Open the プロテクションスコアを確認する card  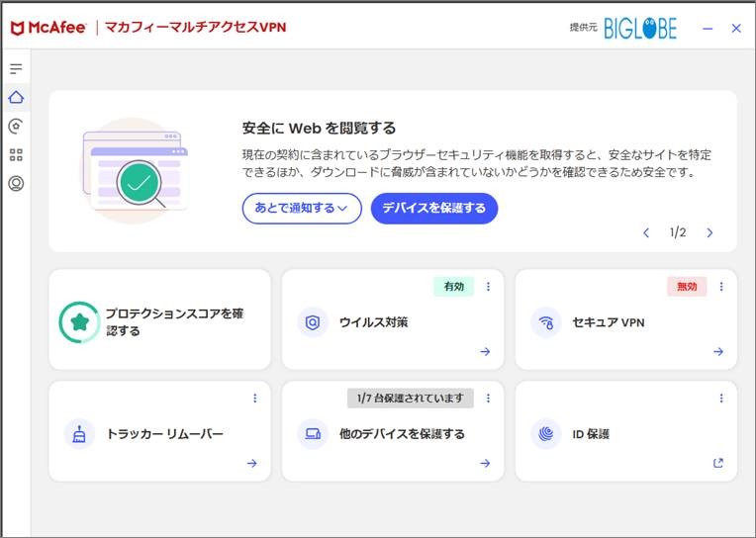pos(159,319)
